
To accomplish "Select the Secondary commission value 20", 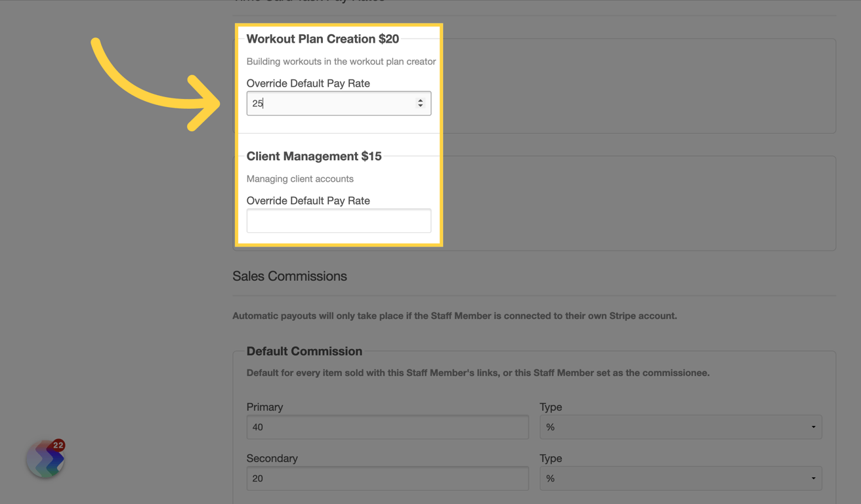I will 387,478.
